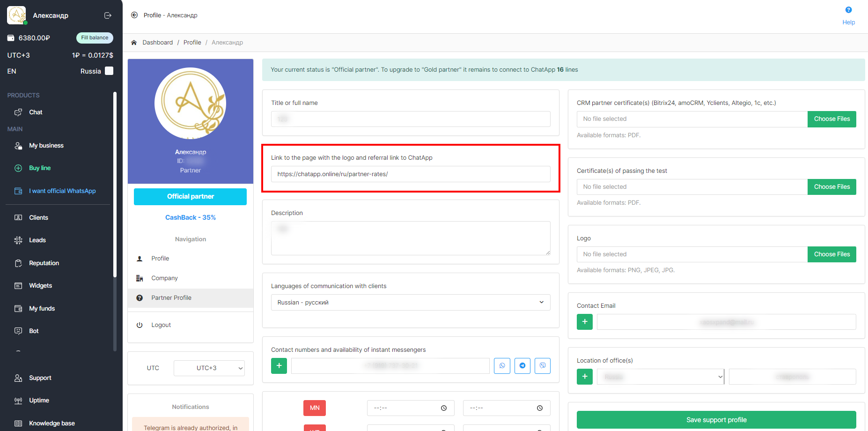This screenshot has width=868, height=431.
Task: Add an office location with plus button
Action: 584,377
